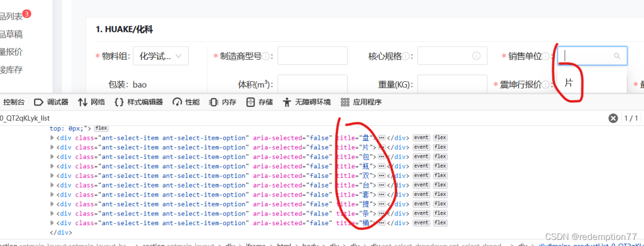Focus the 重量(KG) input field
This screenshot has height=246, width=644.
pyautogui.click(x=452, y=84)
